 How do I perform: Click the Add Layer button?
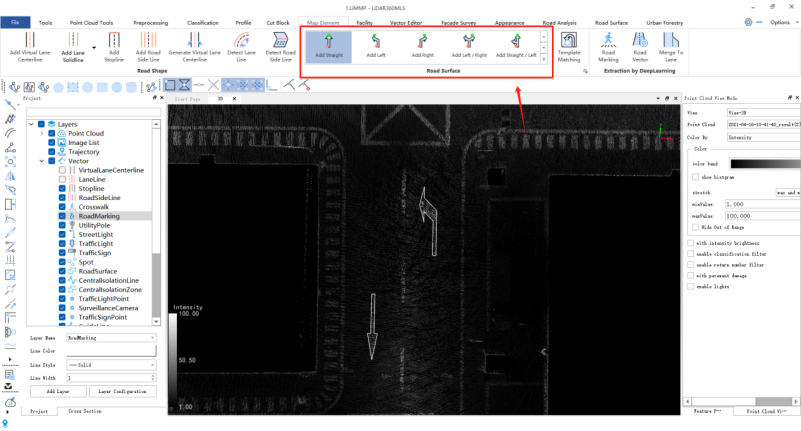click(x=58, y=391)
